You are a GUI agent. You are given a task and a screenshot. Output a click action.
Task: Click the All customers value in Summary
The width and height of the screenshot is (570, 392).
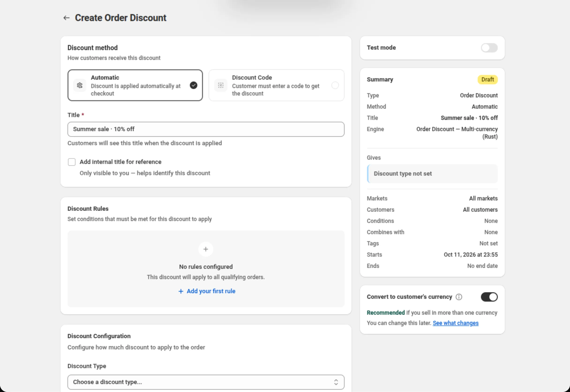pyautogui.click(x=480, y=210)
